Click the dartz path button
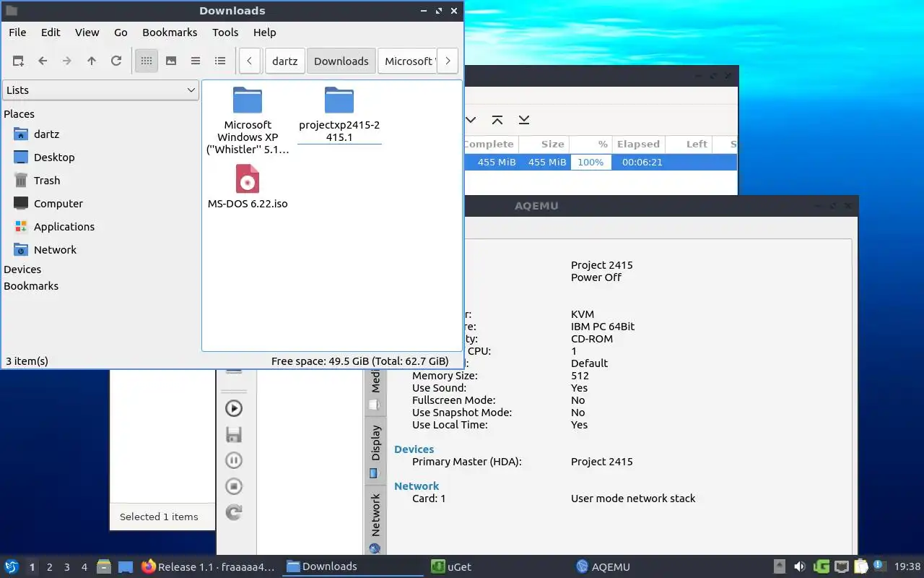The width and height of the screenshot is (924, 578). pyautogui.click(x=285, y=61)
